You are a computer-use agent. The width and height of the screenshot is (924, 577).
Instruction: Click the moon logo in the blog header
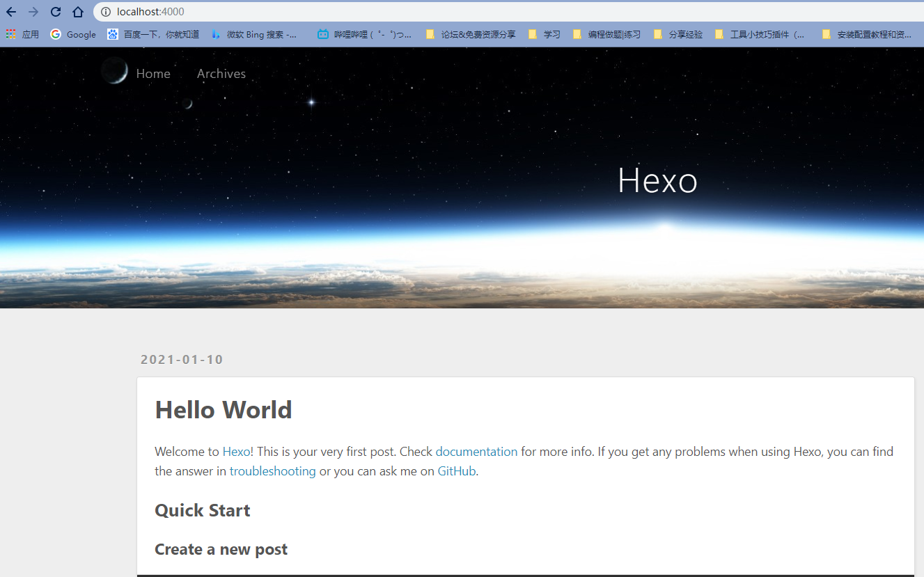[114, 71]
